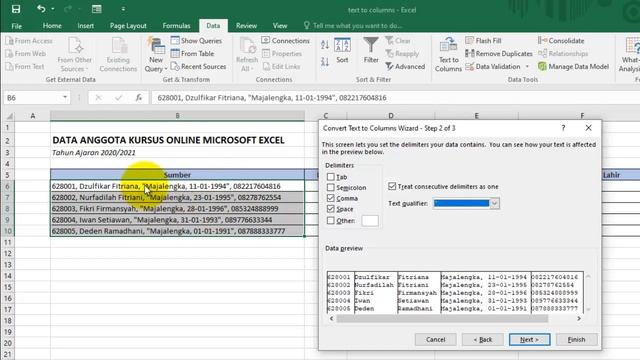Import data From Access
The height and width of the screenshot is (360, 640).
[29, 41]
